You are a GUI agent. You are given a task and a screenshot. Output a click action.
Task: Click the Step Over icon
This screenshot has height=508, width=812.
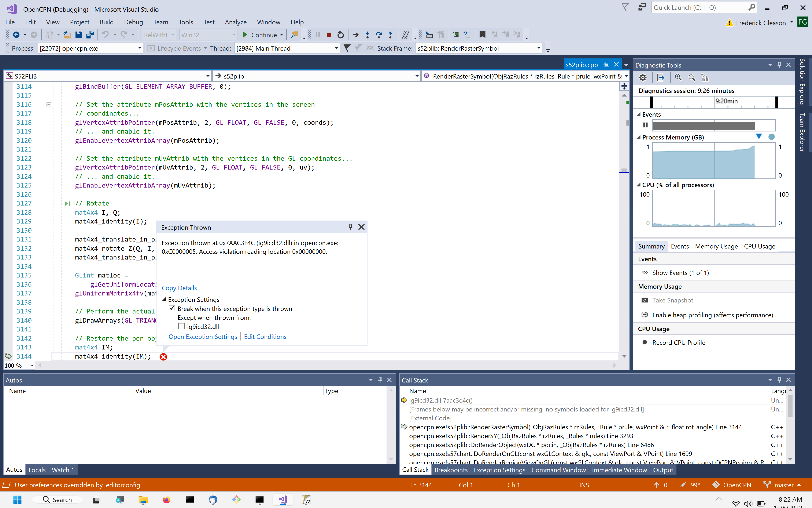[379, 35]
